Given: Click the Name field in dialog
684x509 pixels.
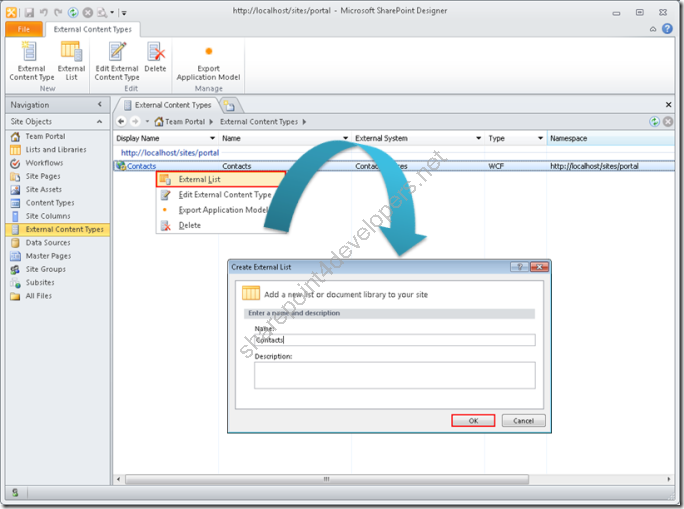Looking at the screenshot, I should coord(395,340).
